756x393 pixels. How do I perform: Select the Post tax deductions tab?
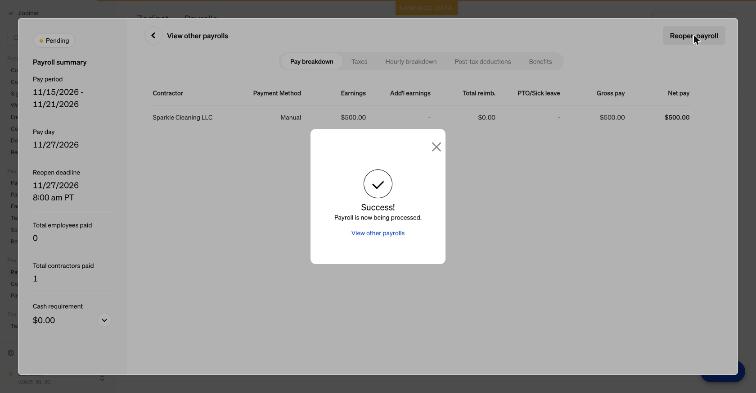tap(483, 62)
